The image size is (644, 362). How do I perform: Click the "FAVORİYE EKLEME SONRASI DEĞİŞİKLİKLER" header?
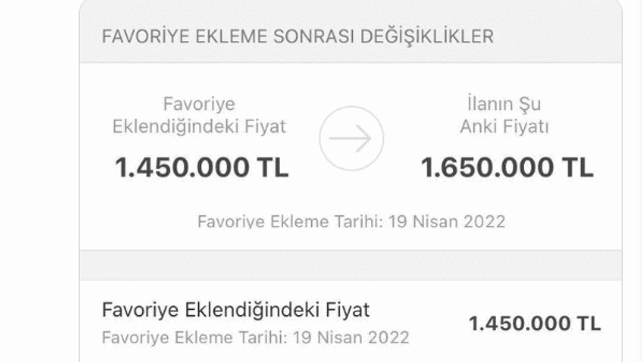point(297,37)
